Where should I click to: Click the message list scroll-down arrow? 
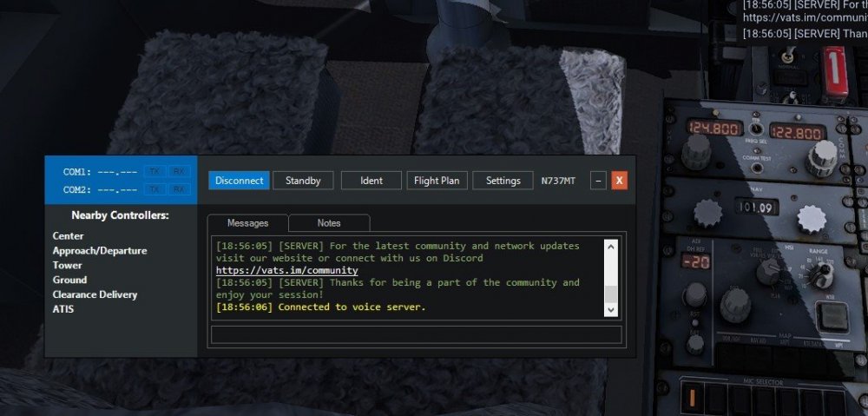[x=610, y=310]
